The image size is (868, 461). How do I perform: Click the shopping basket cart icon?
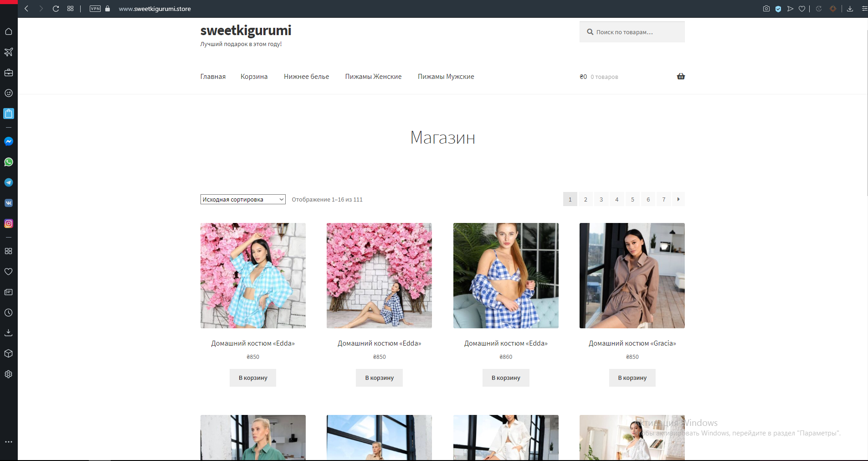tap(681, 76)
